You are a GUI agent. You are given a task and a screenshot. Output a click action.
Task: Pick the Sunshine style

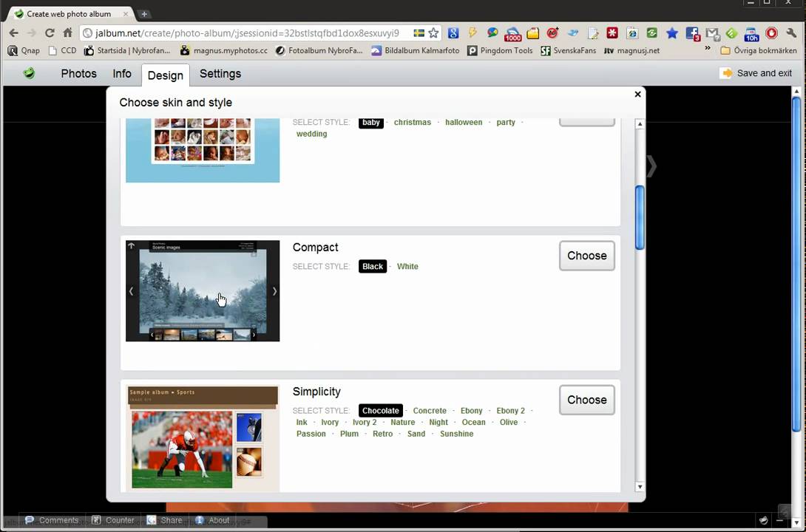click(x=456, y=434)
